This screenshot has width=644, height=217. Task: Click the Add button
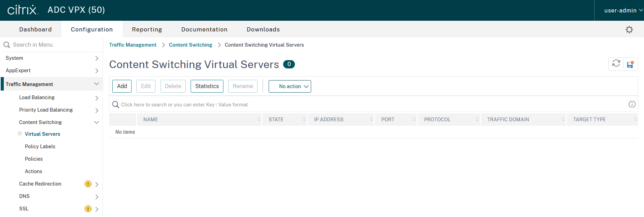(x=122, y=86)
